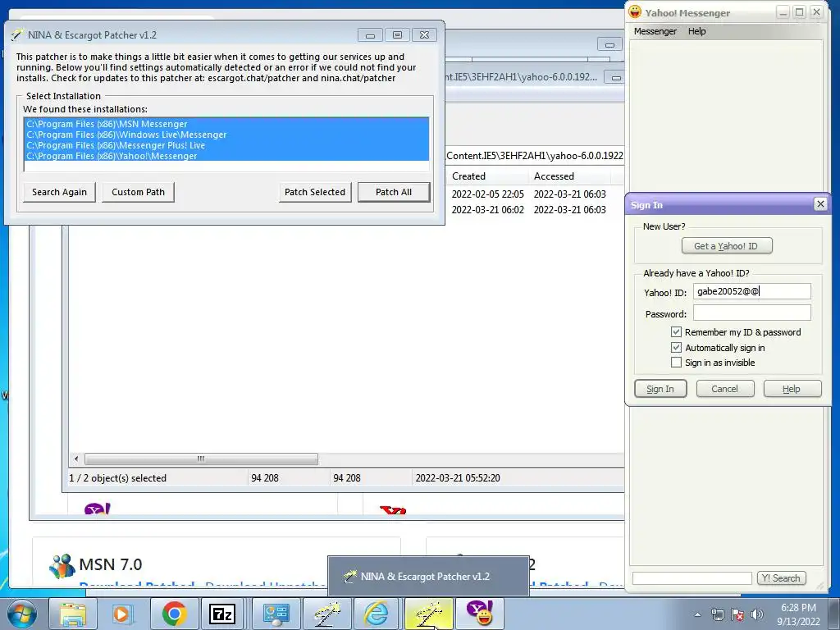Screen dimensions: 840x630
Task: Click Get a Yahoo! ID button
Action: pos(727,246)
